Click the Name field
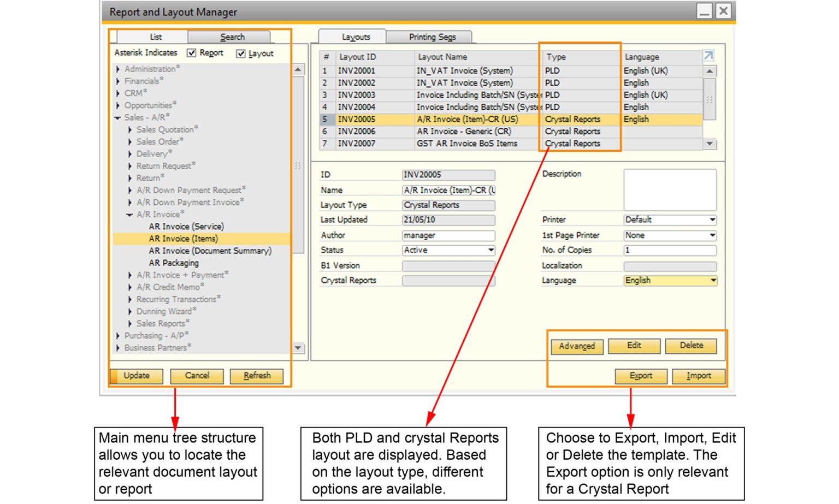839x504 pixels. (448, 191)
